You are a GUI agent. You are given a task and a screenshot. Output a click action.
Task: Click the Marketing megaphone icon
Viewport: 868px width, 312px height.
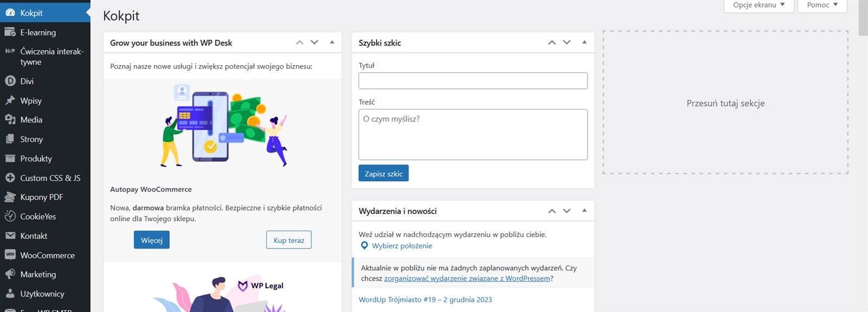10,275
